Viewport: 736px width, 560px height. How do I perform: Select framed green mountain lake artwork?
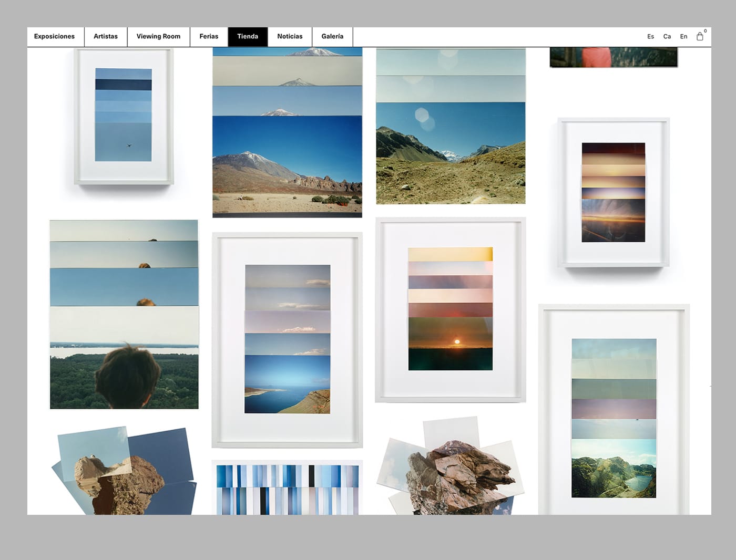tap(614, 409)
